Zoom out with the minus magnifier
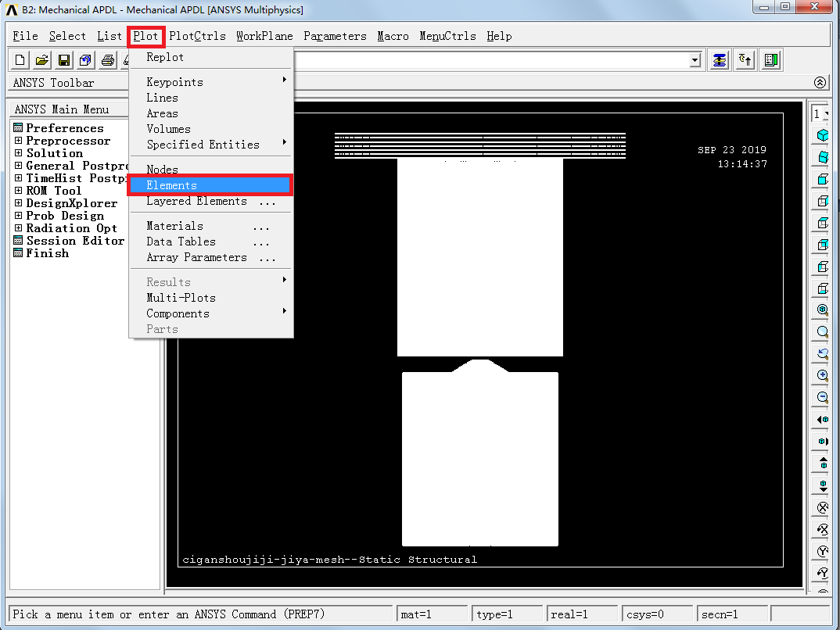This screenshot has height=630, width=840. [x=822, y=397]
